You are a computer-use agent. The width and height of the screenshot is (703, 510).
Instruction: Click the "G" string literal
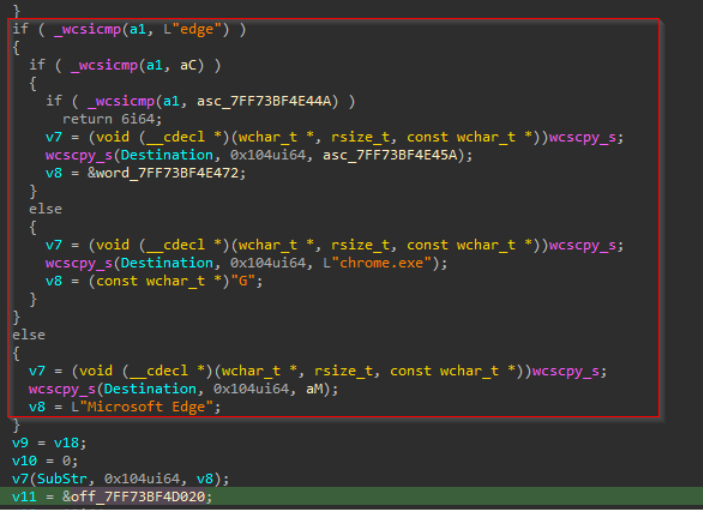click(243, 281)
